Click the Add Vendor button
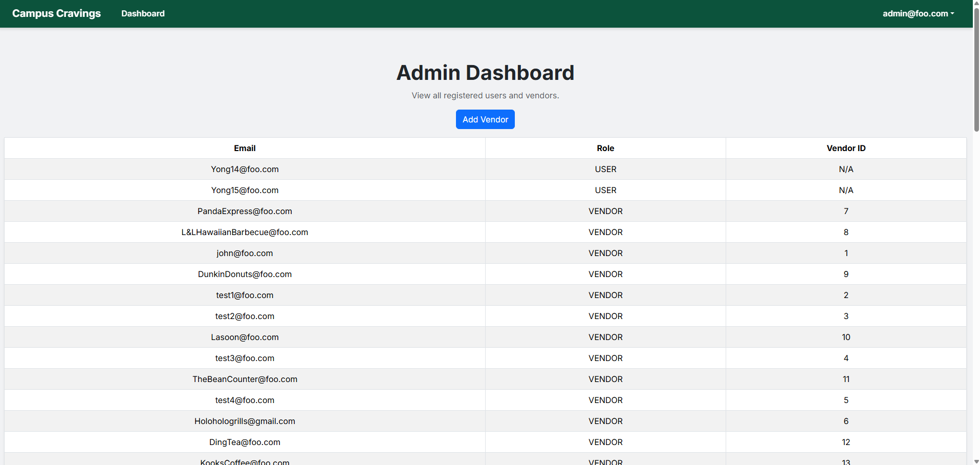The width and height of the screenshot is (980, 465). (x=485, y=119)
